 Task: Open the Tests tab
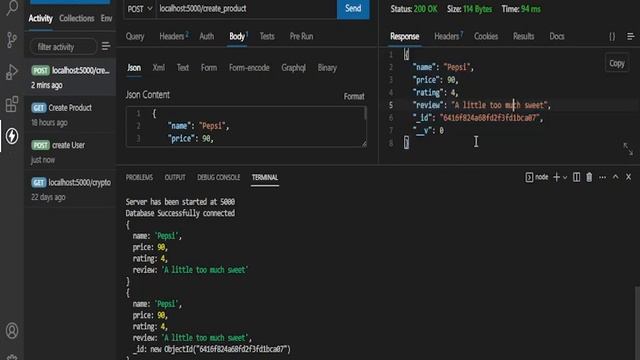(267, 36)
